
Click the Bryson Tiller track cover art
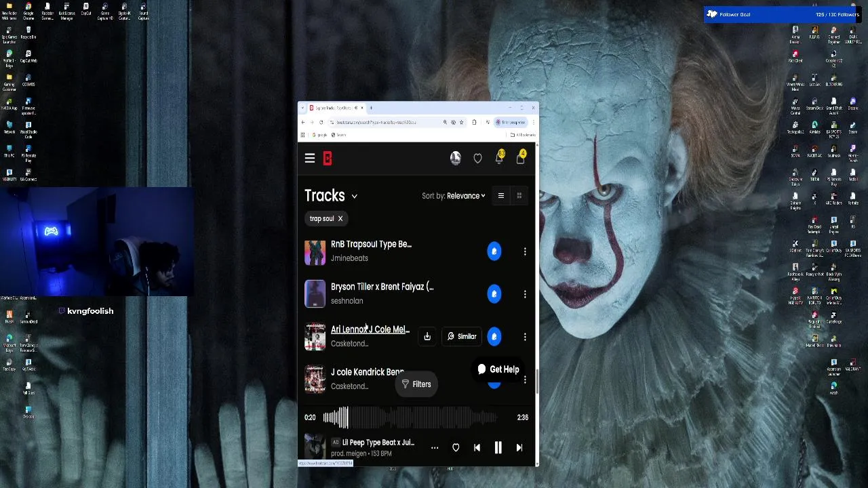coord(315,294)
